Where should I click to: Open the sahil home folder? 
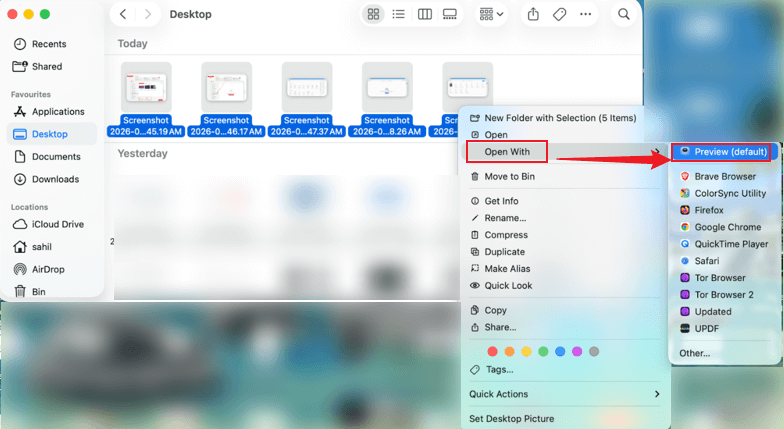pos(41,246)
